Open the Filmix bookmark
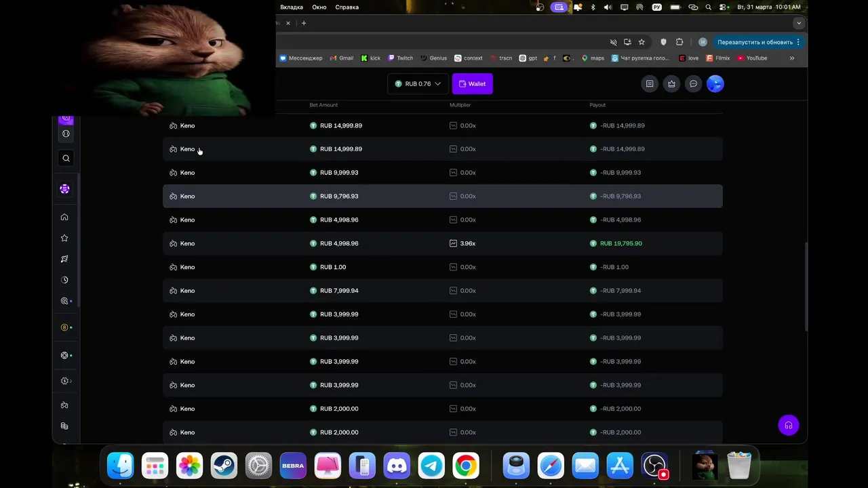This screenshot has width=868, height=488. pyautogui.click(x=717, y=58)
